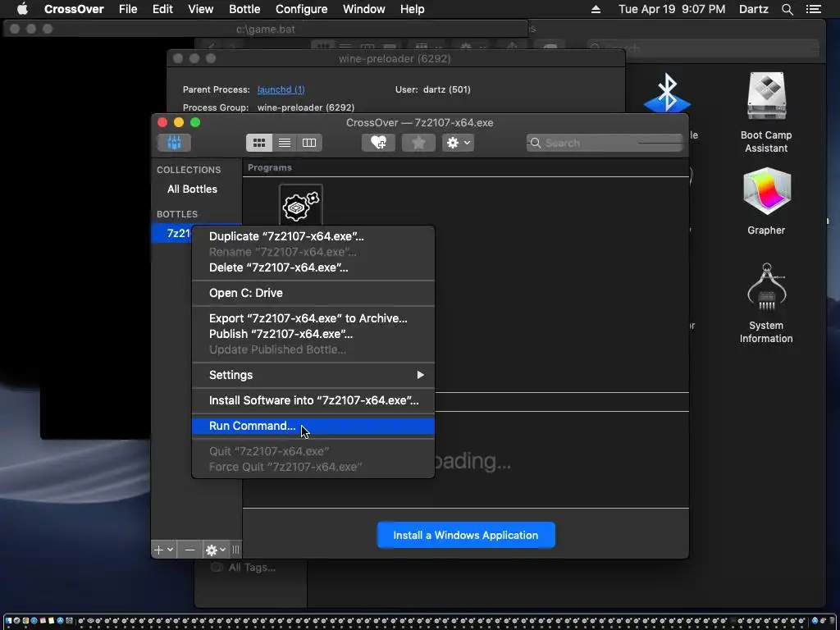
Task: Open the View menu
Action: 201,9
